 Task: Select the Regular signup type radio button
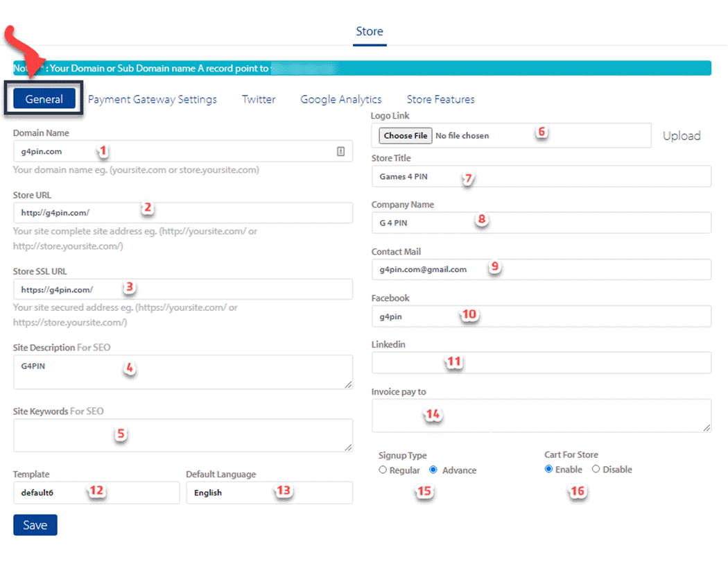pos(383,470)
